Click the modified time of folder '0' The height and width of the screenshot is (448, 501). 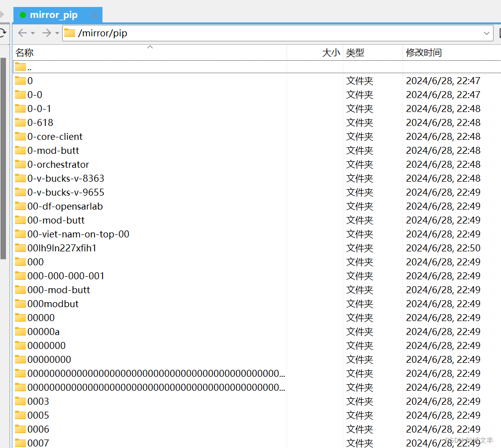(443, 81)
